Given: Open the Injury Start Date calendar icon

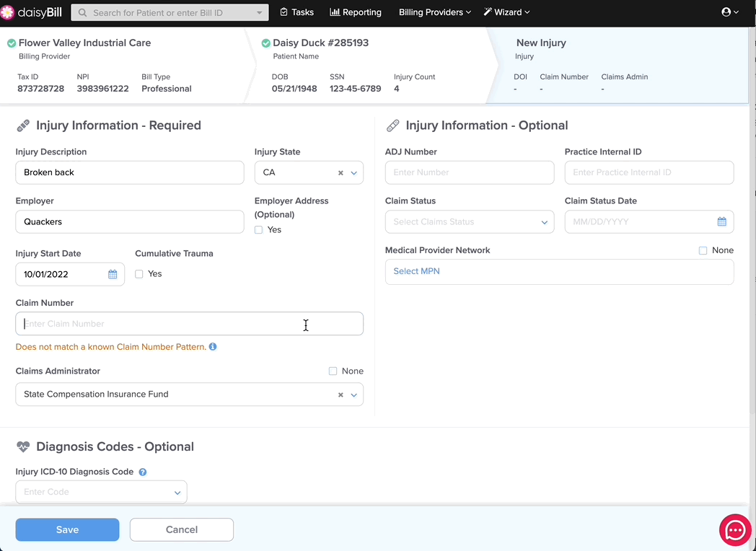Looking at the screenshot, I should tap(113, 274).
